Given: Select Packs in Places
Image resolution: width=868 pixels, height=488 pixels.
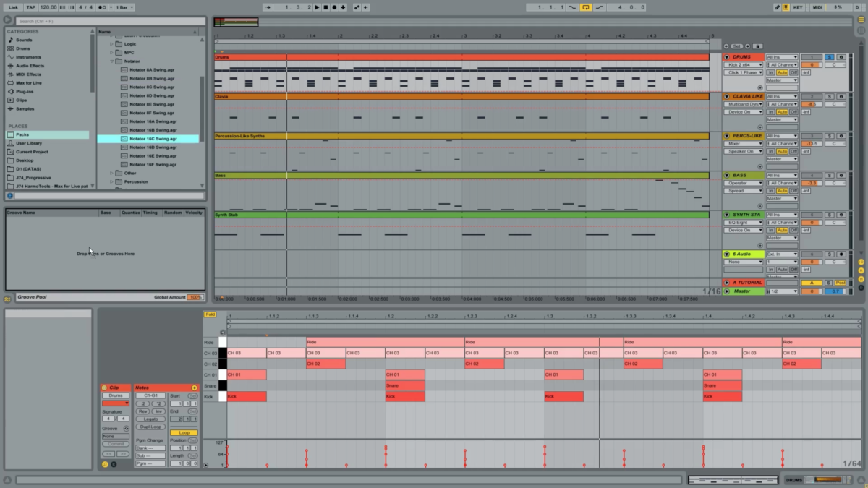Looking at the screenshot, I should click(46, 134).
